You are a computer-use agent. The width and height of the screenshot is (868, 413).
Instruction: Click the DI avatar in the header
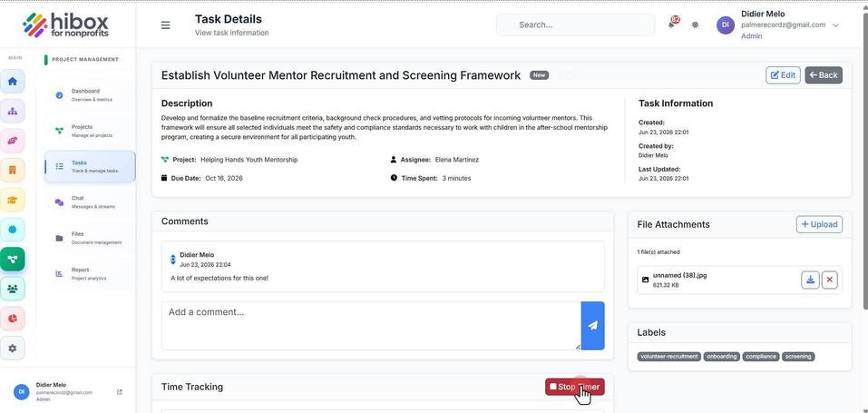pyautogui.click(x=726, y=25)
